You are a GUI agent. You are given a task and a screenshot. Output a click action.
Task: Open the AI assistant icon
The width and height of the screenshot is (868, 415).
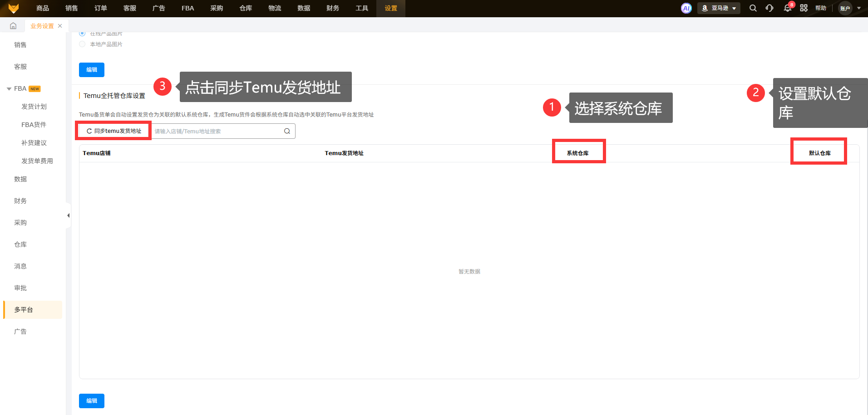[686, 8]
